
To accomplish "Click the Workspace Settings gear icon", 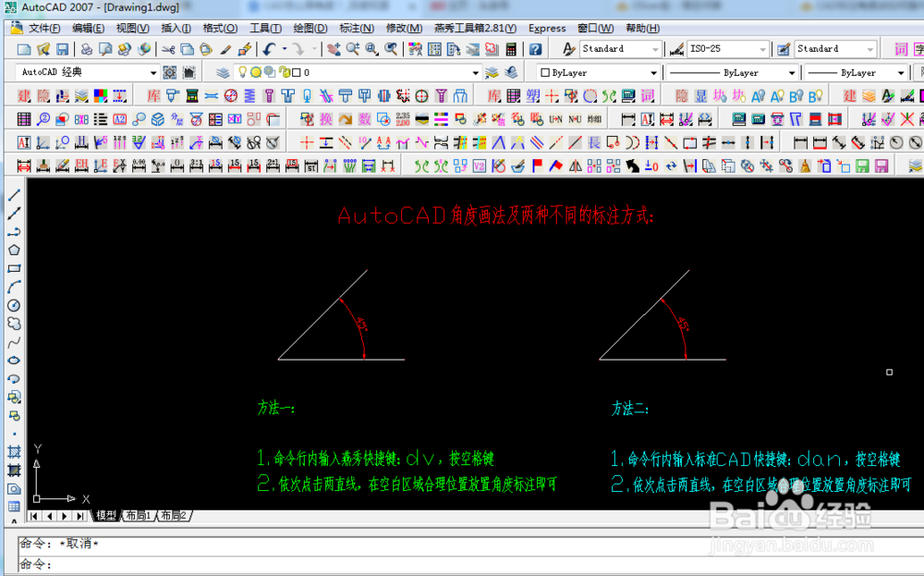I will pyautogui.click(x=170, y=72).
